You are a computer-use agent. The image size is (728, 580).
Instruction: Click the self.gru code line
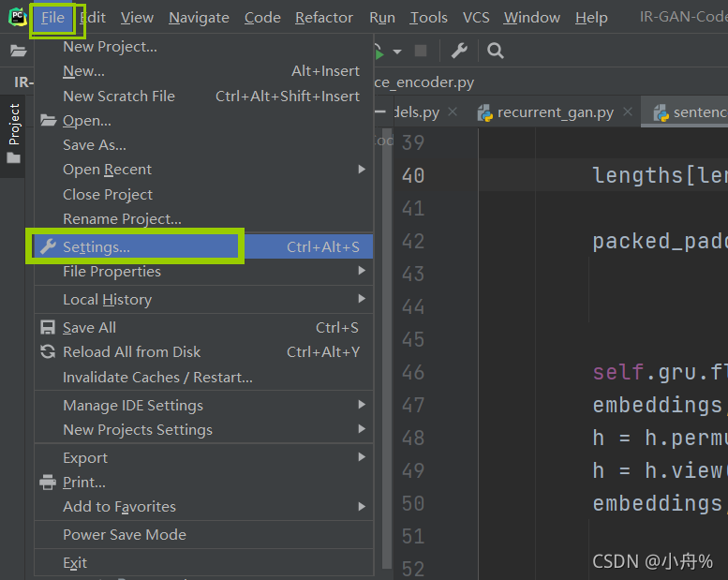660,372
